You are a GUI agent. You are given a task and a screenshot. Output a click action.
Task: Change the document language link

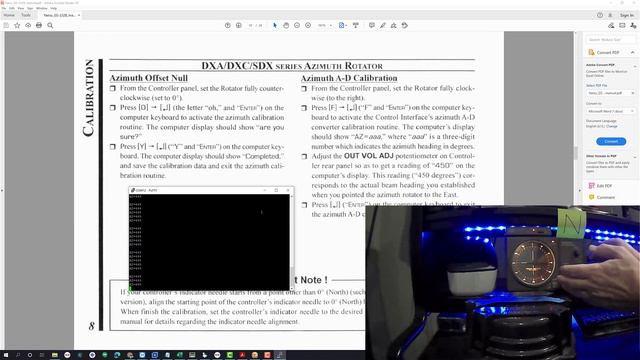(x=612, y=126)
